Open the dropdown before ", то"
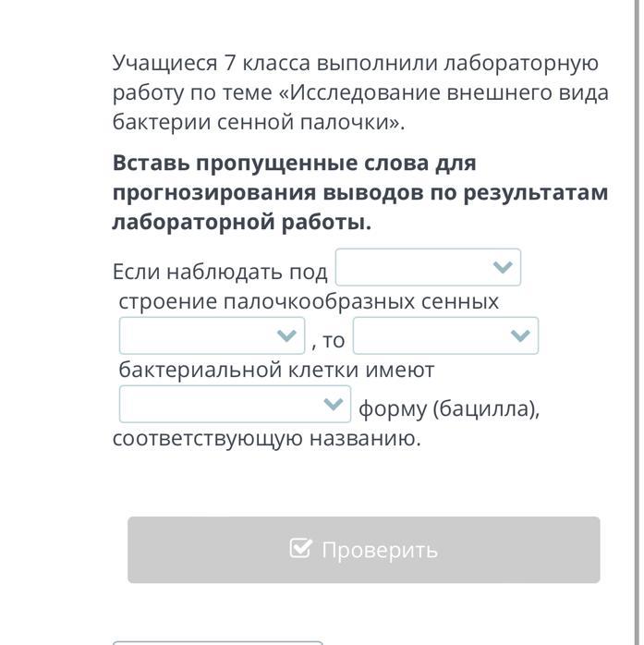This screenshot has height=645, width=644. pos(212,335)
